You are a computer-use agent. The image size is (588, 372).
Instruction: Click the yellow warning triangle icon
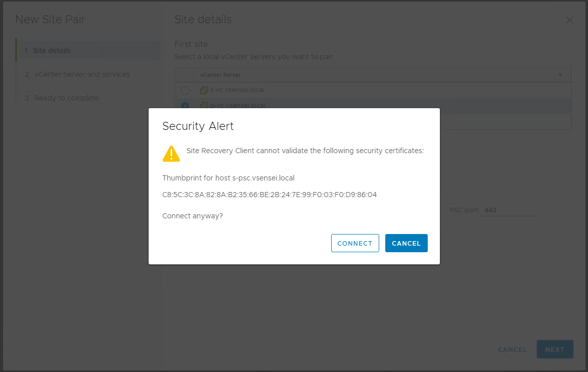(x=171, y=154)
